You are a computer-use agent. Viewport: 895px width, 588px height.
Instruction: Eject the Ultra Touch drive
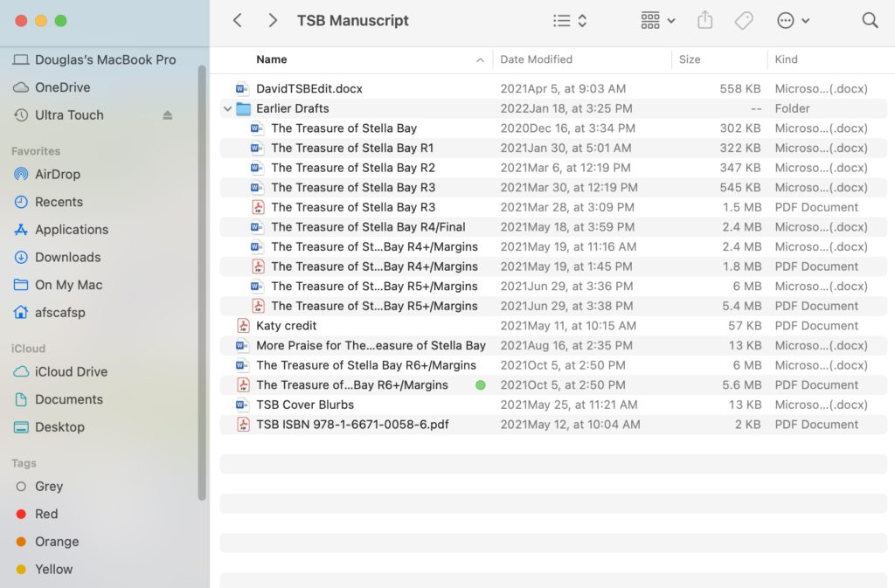167,115
